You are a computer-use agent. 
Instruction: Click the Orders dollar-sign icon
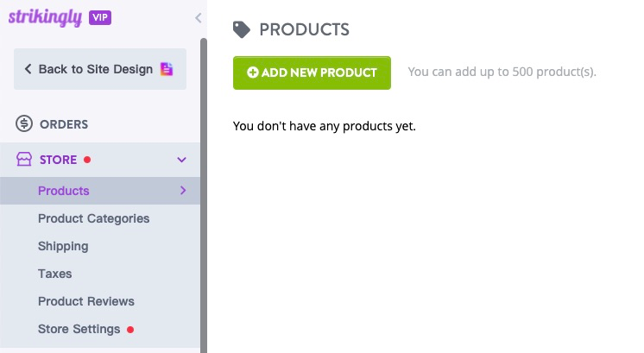click(24, 123)
